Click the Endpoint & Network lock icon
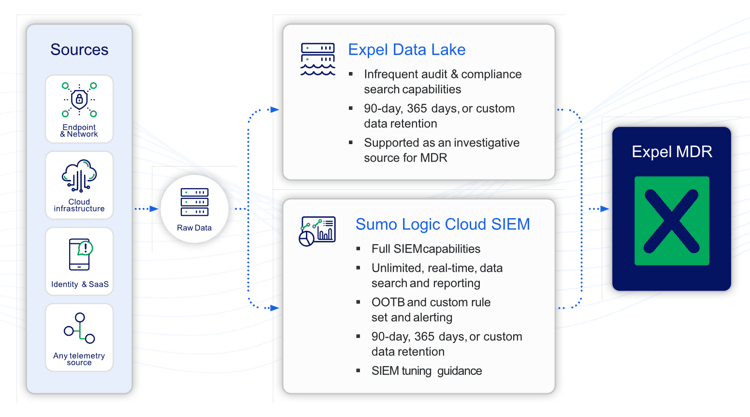This screenshot has width=750, height=417. [79, 99]
